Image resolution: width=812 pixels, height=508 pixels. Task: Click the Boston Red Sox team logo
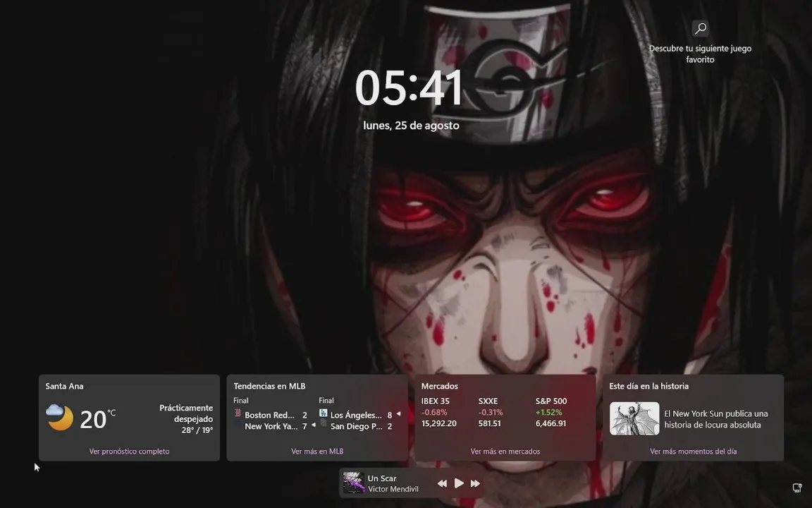[x=238, y=413]
